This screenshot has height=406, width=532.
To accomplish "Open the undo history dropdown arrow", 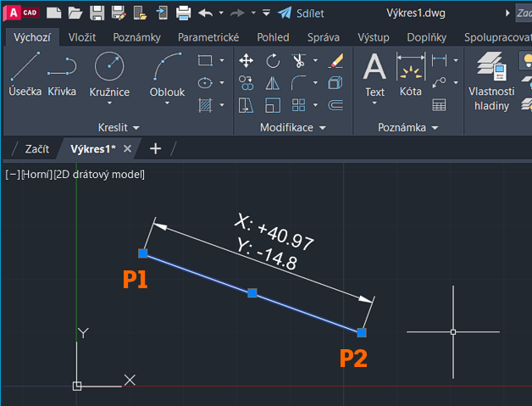I will 221,14.
